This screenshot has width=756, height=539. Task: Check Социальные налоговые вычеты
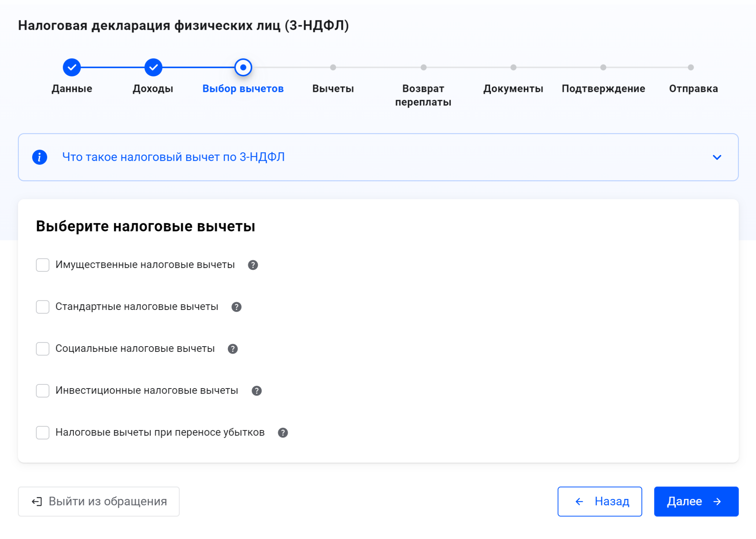click(x=43, y=349)
